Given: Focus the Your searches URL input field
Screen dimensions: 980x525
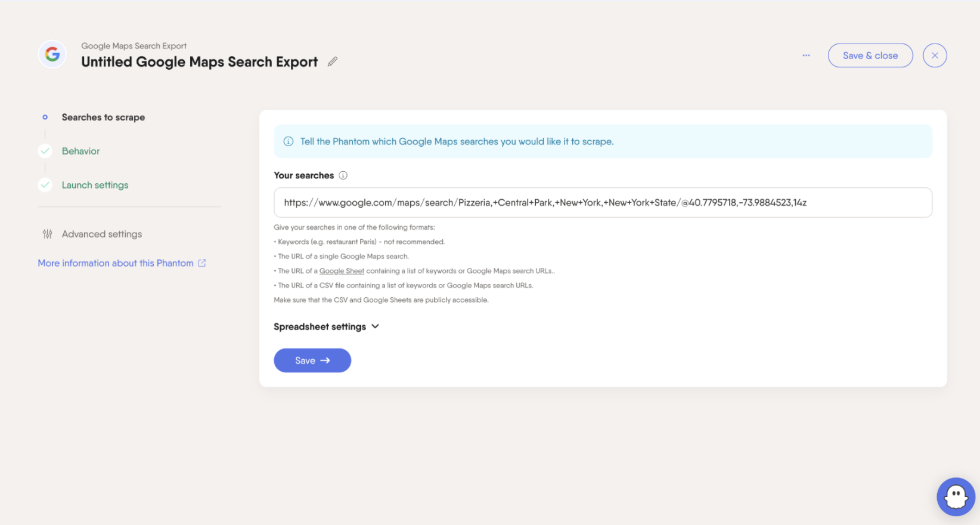Looking at the screenshot, I should (603, 203).
